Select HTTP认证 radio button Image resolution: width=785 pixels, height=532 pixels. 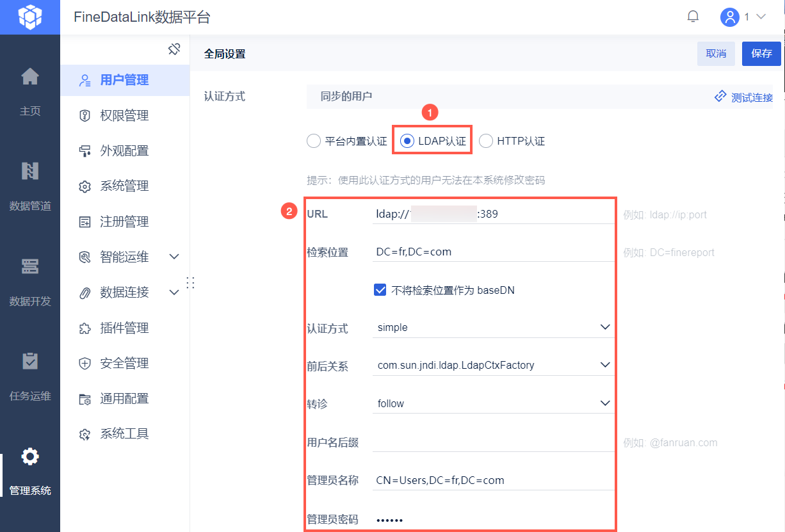[486, 141]
